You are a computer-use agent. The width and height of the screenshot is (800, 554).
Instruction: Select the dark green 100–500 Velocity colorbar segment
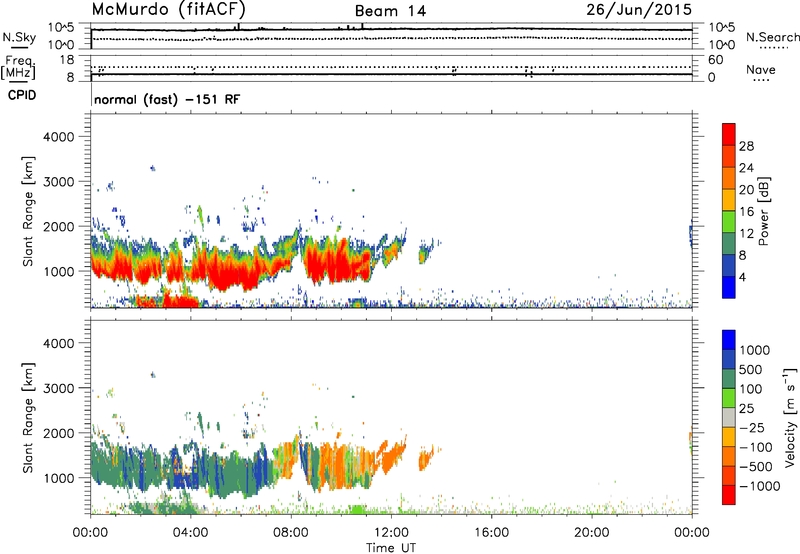729,379
